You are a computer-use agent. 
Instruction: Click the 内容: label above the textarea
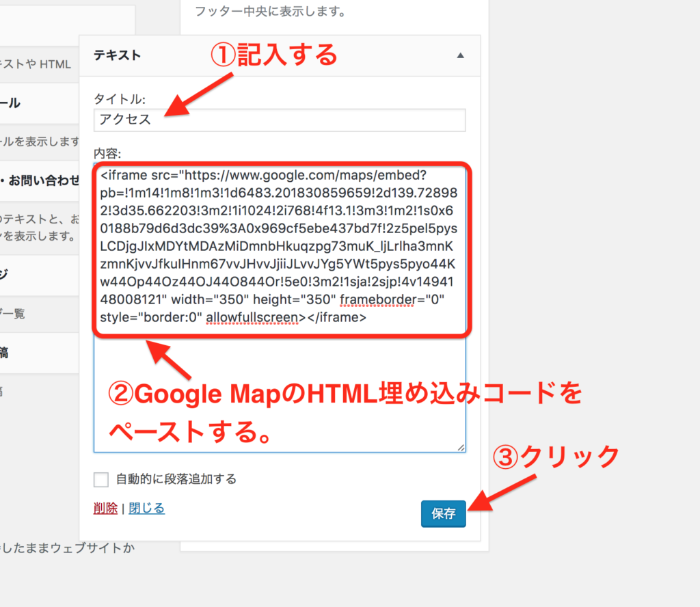(x=107, y=153)
